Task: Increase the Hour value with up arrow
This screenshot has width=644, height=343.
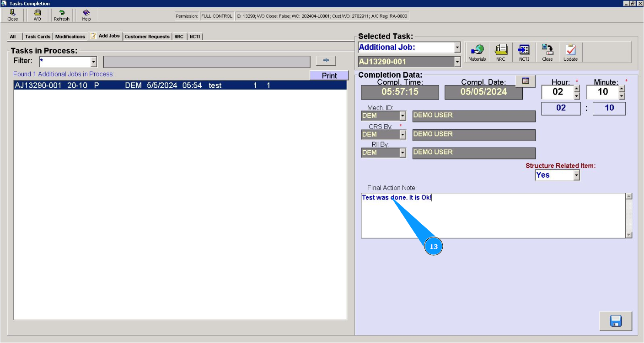Action: (576, 89)
